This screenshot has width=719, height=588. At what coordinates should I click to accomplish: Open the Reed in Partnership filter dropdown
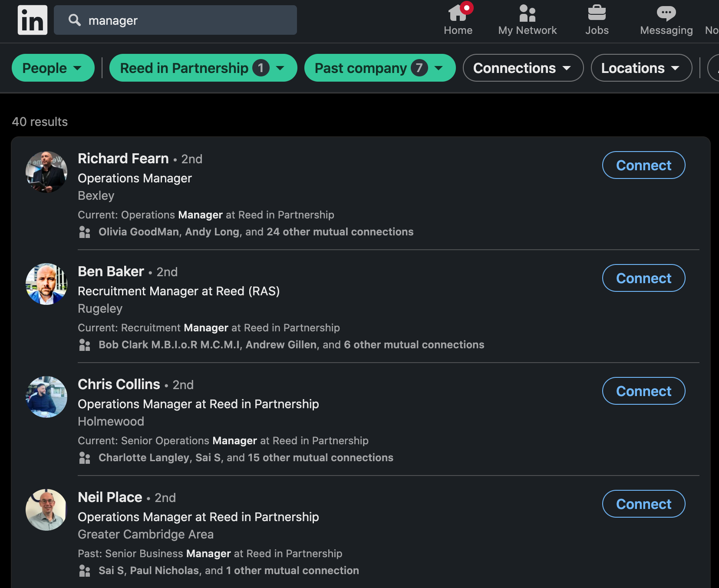click(203, 68)
